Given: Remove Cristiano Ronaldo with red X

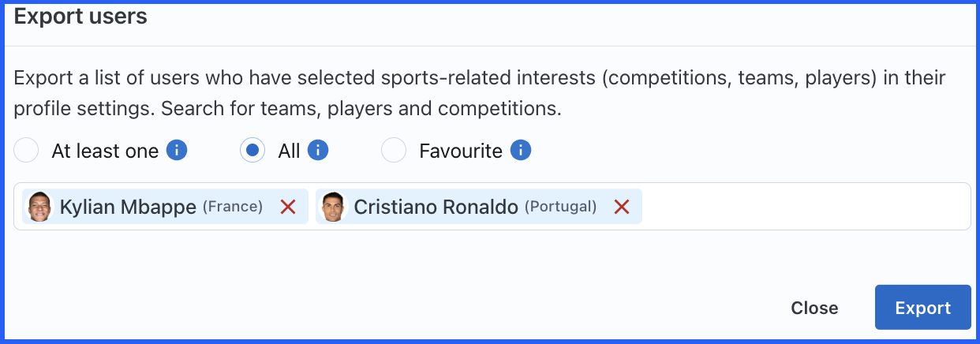Looking at the screenshot, I should pyautogui.click(x=622, y=207).
